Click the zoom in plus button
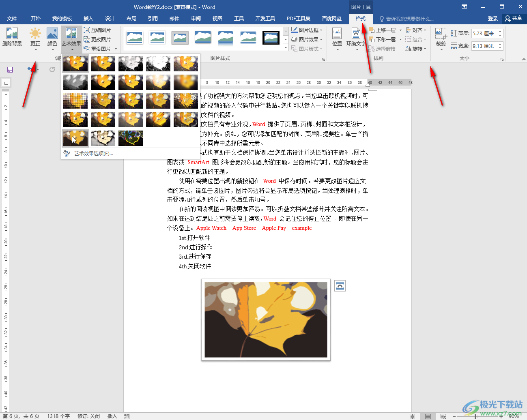This screenshot has height=420, width=527. (x=501, y=416)
